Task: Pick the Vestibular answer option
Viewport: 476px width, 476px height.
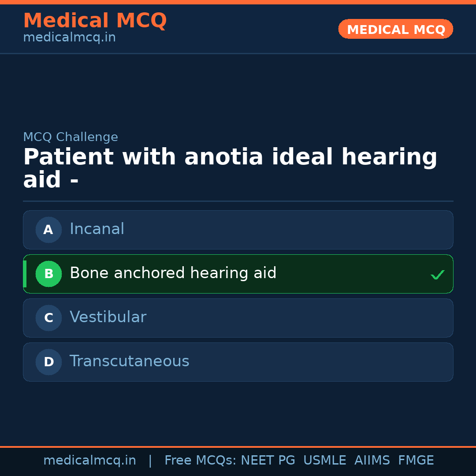Action: coord(238,318)
